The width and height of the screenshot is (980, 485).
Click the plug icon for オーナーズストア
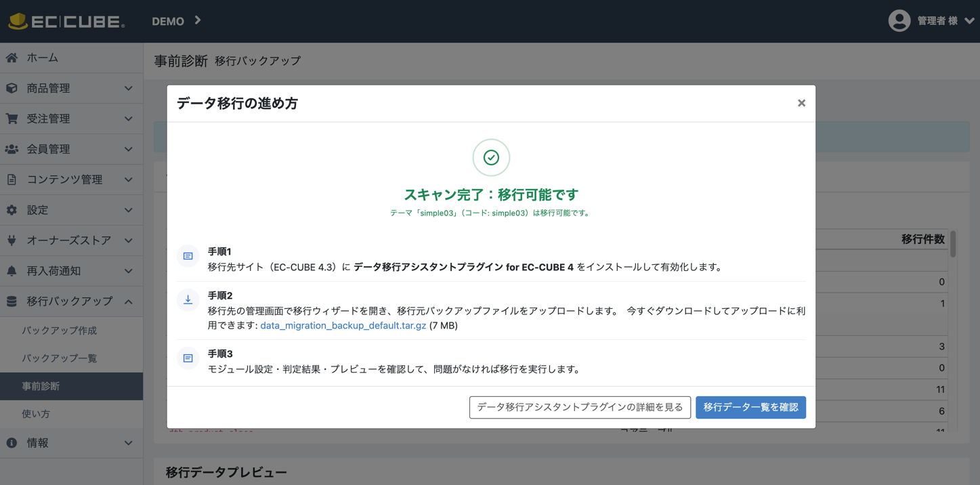pos(12,240)
